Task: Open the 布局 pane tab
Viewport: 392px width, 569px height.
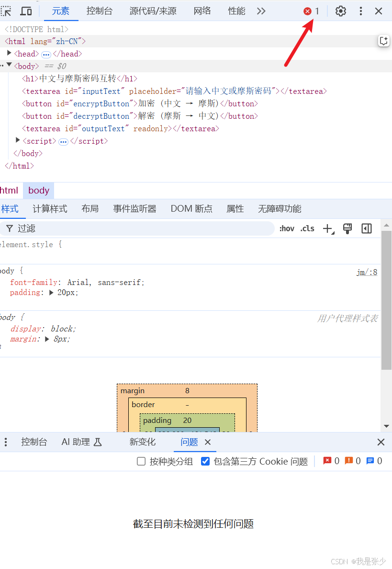Action: 90,209
